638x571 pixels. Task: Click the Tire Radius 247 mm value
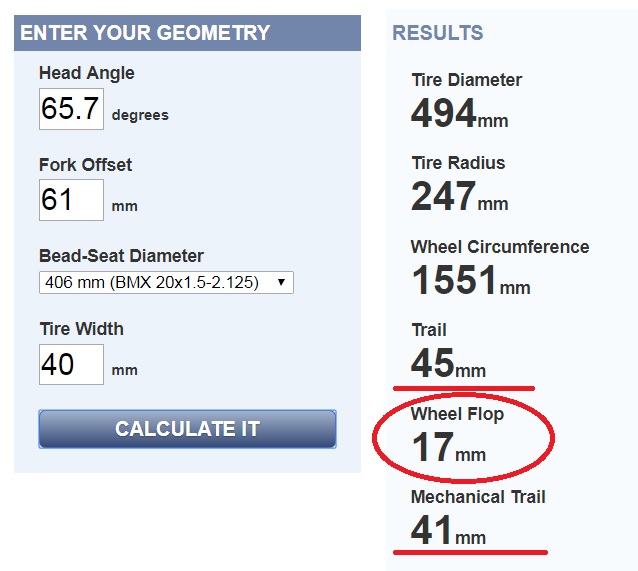460,196
